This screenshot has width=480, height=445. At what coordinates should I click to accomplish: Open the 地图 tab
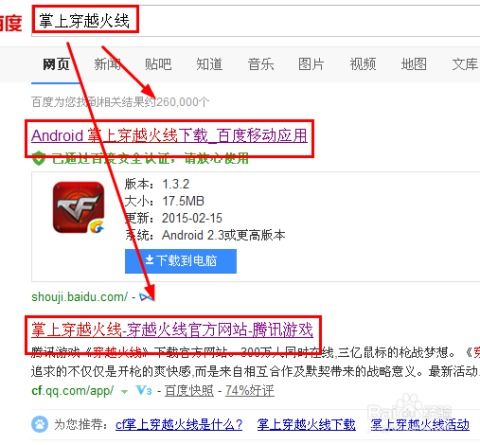point(414,64)
